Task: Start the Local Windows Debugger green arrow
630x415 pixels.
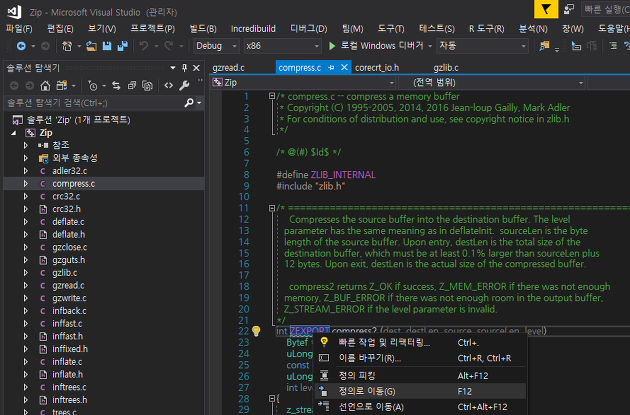Action: tap(332, 46)
